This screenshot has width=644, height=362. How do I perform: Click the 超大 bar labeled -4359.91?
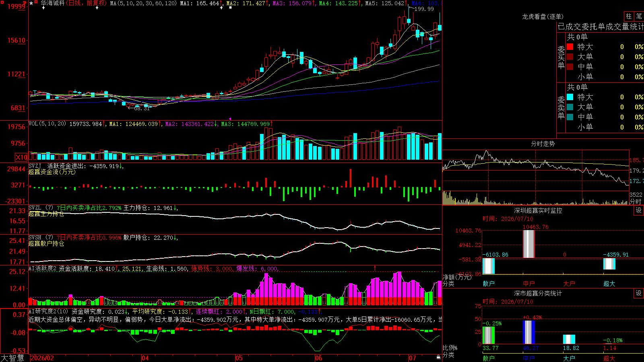click(609, 264)
